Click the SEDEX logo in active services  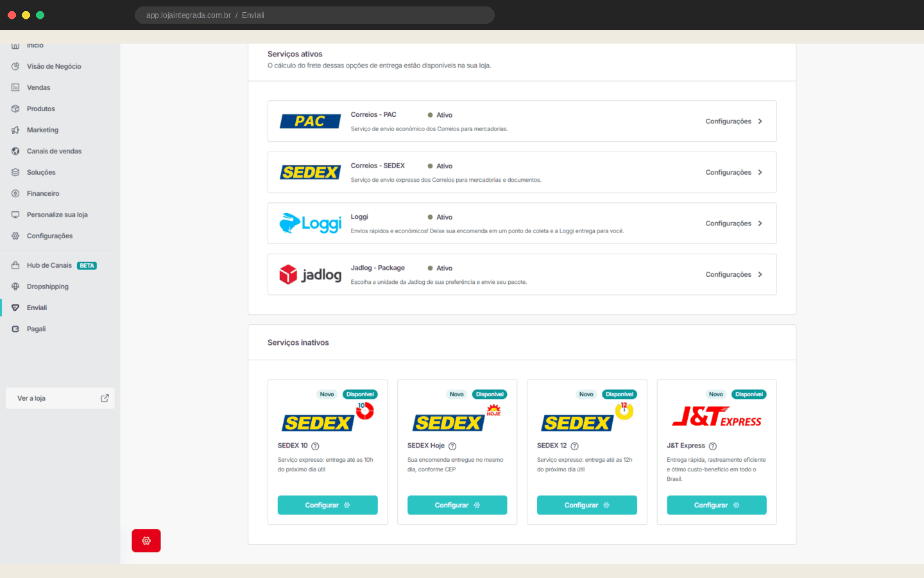pyautogui.click(x=310, y=172)
